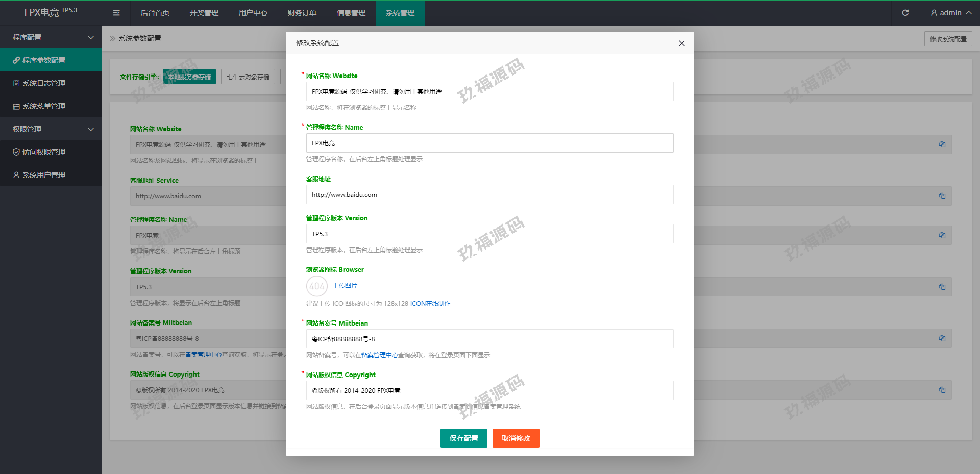
Task: Click copy icon in 网站版权信息 row
Action: (x=942, y=390)
